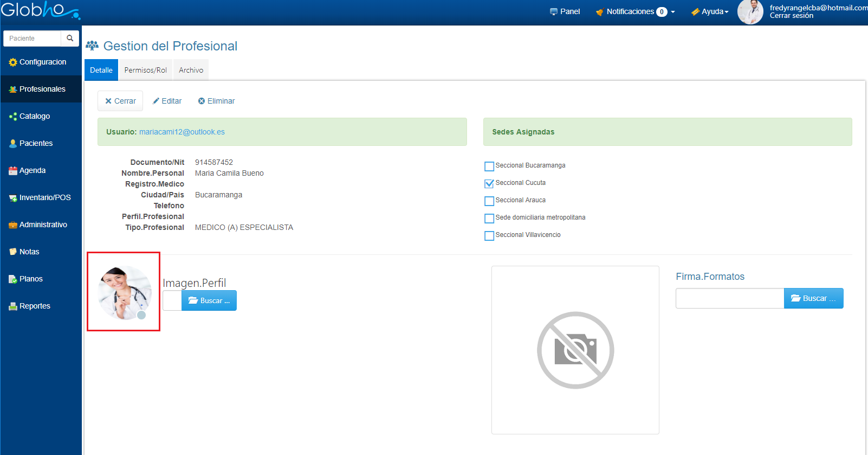Click the Editar button
The height and width of the screenshot is (455, 868).
pos(167,101)
